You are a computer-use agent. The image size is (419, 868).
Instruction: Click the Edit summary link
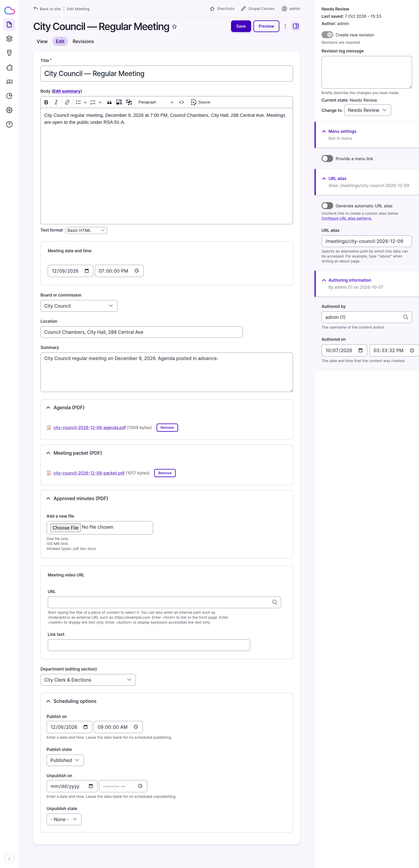[67, 91]
